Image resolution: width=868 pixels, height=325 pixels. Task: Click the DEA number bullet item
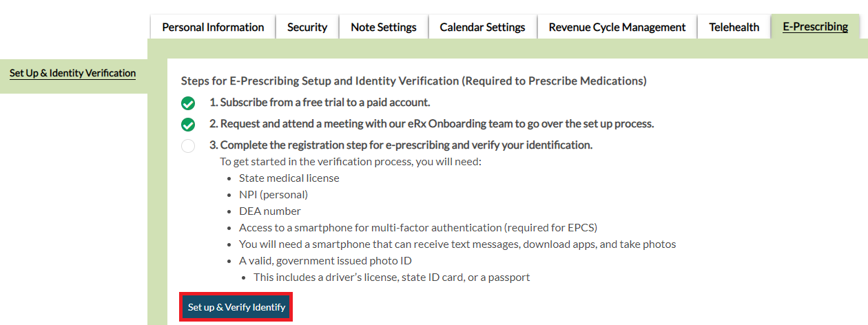[x=269, y=211]
